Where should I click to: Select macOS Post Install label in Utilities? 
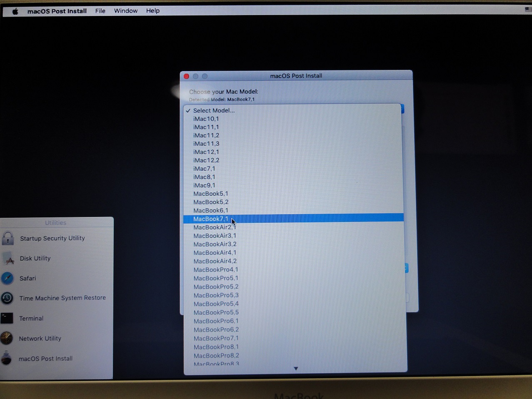click(x=45, y=359)
